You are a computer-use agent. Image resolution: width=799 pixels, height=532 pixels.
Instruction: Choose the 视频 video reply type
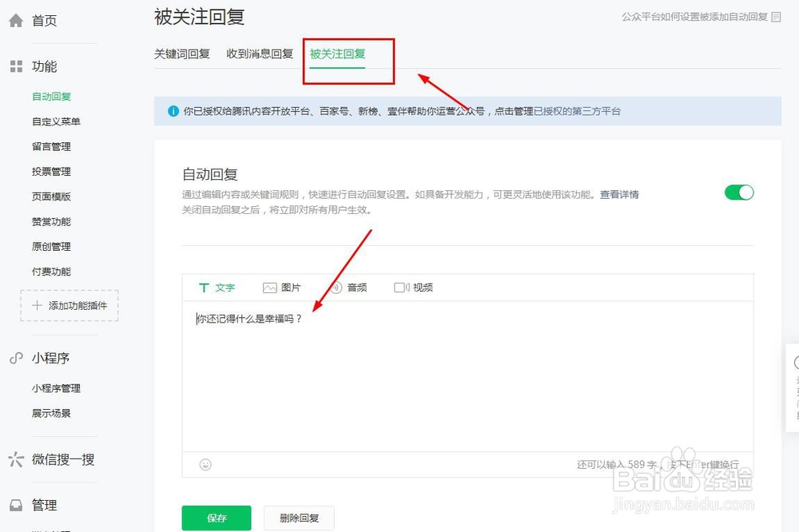pos(415,288)
